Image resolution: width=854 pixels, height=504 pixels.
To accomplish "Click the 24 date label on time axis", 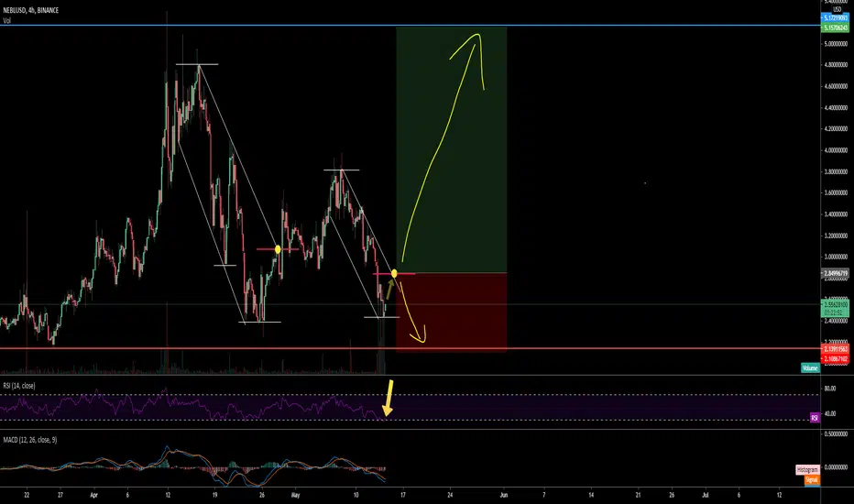I will coord(450,495).
